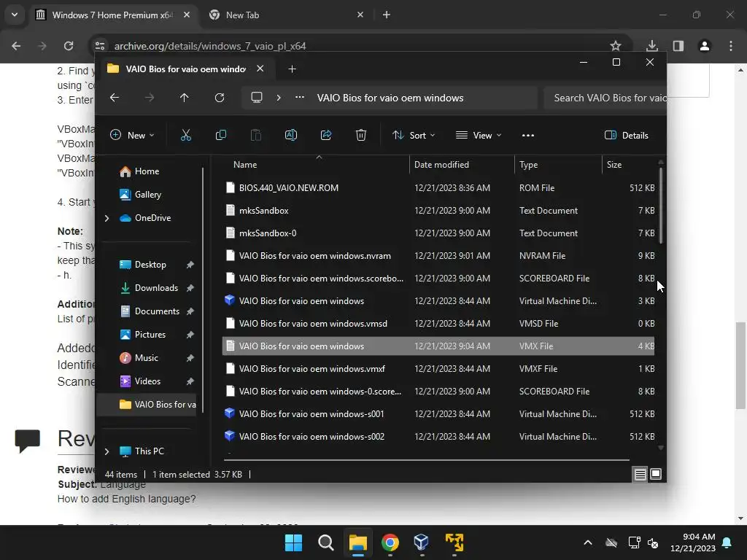747x560 pixels.
Task: Add a new File Explorer tab
Action: 292,69
